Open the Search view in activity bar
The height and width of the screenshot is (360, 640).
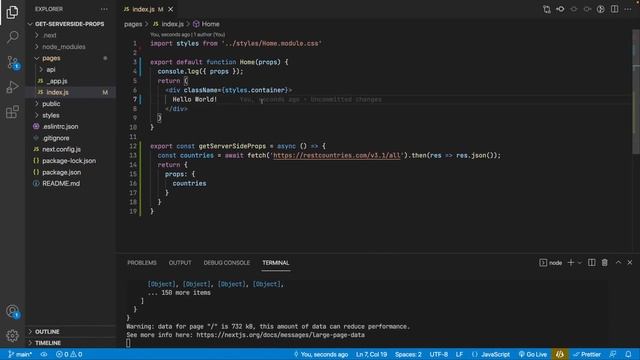tap(12, 37)
